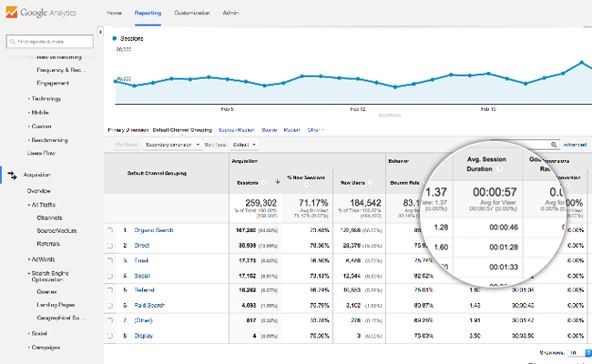Switch to the Customization tab
This screenshot has width=592, height=364.
[x=190, y=15]
